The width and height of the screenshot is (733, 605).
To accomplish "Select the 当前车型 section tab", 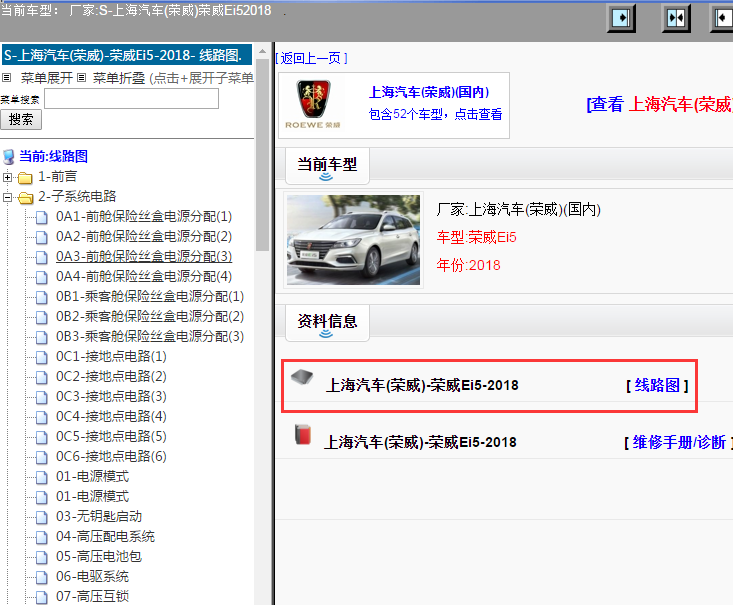I will click(x=327, y=166).
